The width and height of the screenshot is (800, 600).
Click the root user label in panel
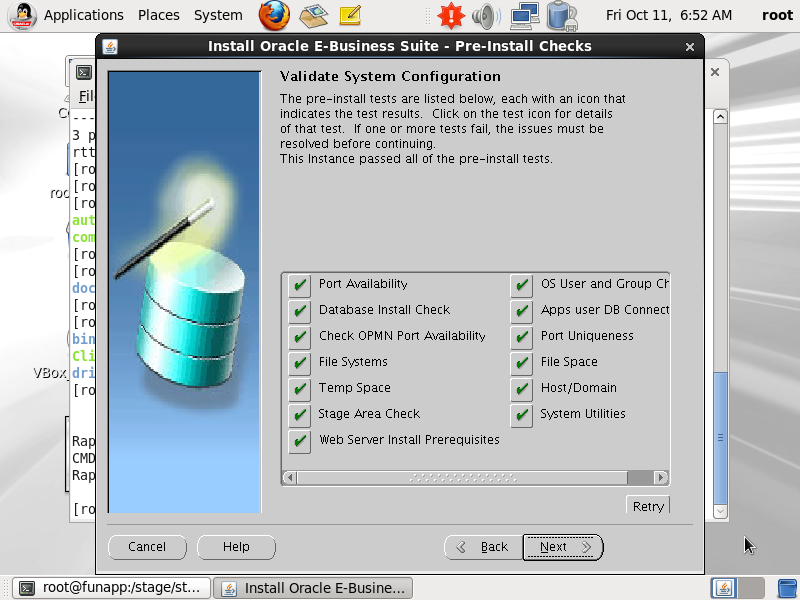coord(778,15)
